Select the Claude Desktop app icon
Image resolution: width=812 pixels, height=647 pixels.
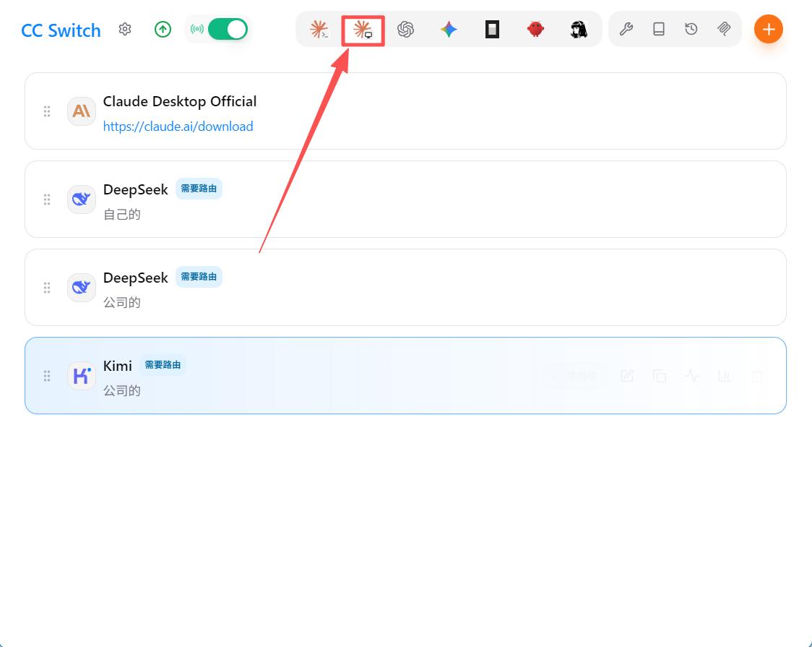tap(363, 30)
